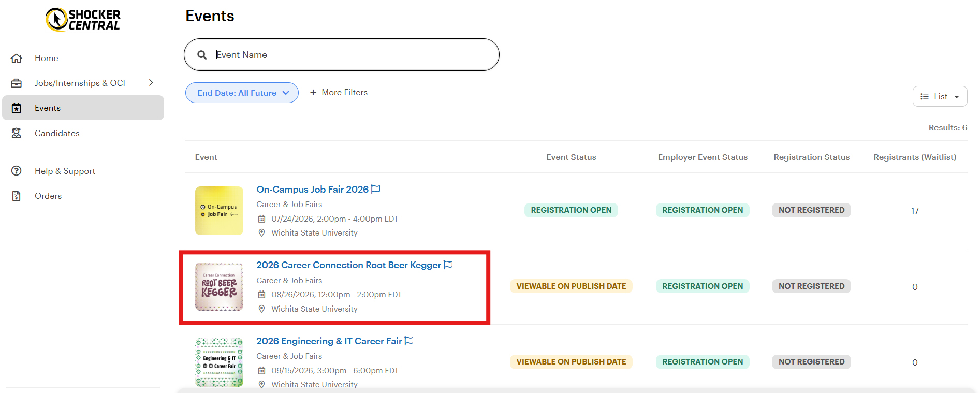The width and height of the screenshot is (980, 393).
Task: Click registrants count 17
Action: point(915,211)
